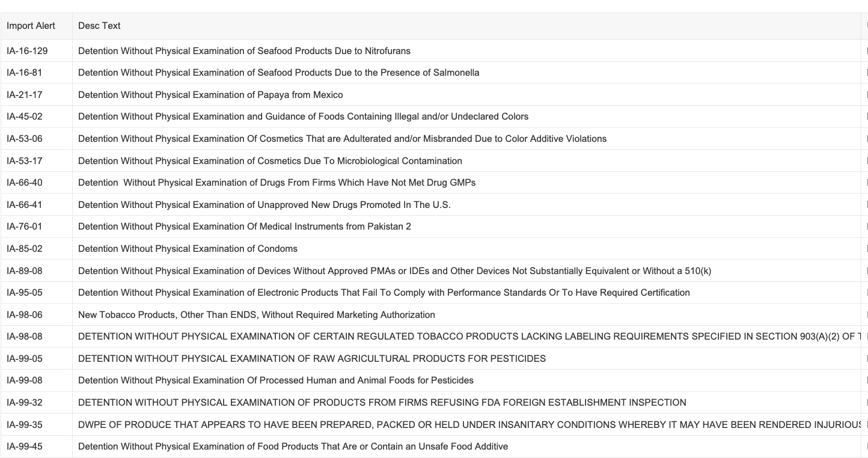Select the Cosmetics Microbiological Contamination row
This screenshot has width=868, height=458.
pos(434,160)
